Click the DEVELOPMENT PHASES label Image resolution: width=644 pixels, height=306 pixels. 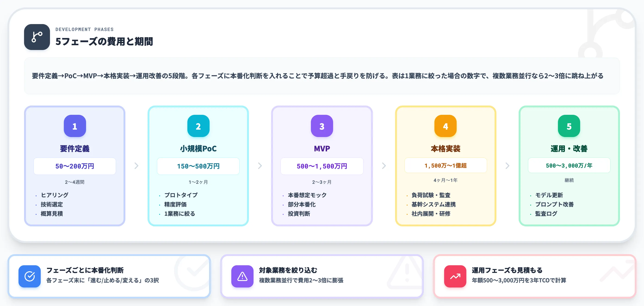pyautogui.click(x=84, y=29)
